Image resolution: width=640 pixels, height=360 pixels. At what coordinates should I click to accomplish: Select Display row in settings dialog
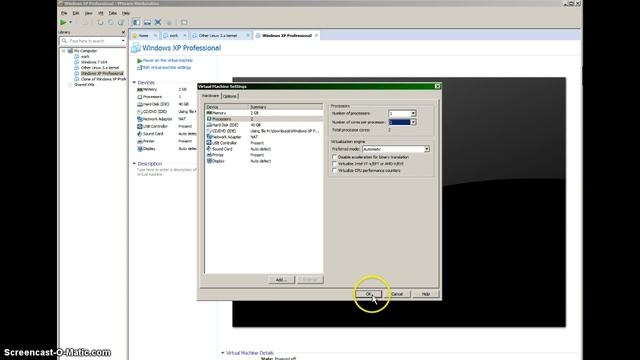264,161
